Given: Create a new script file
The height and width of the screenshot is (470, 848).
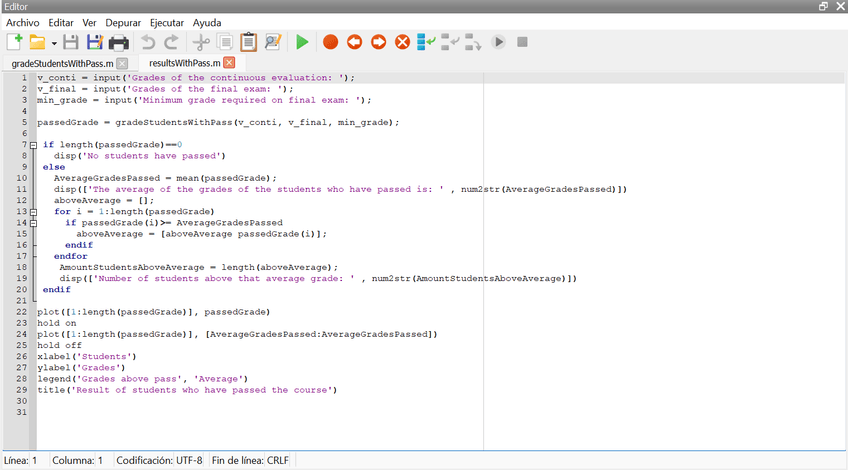Looking at the screenshot, I should click(x=15, y=42).
